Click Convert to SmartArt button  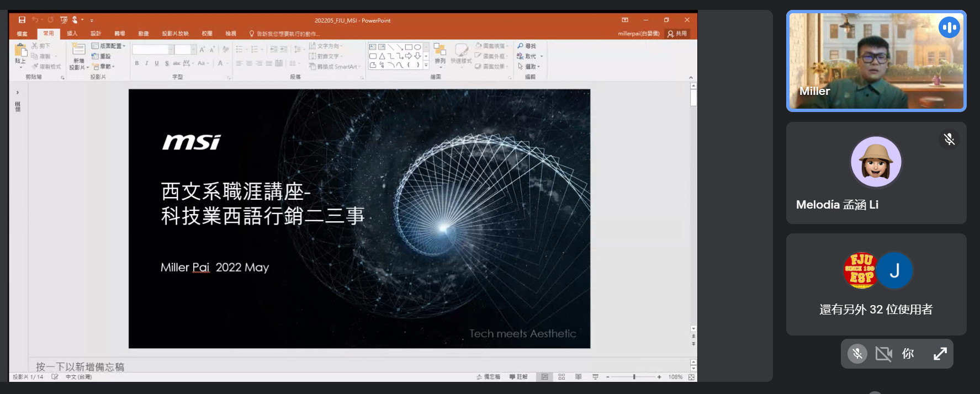(335, 66)
